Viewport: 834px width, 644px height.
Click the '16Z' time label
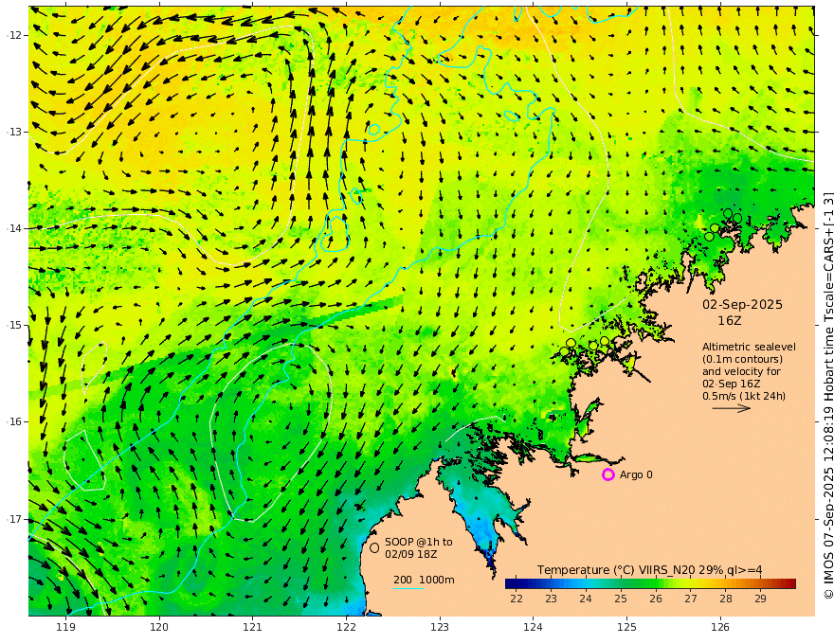click(729, 320)
